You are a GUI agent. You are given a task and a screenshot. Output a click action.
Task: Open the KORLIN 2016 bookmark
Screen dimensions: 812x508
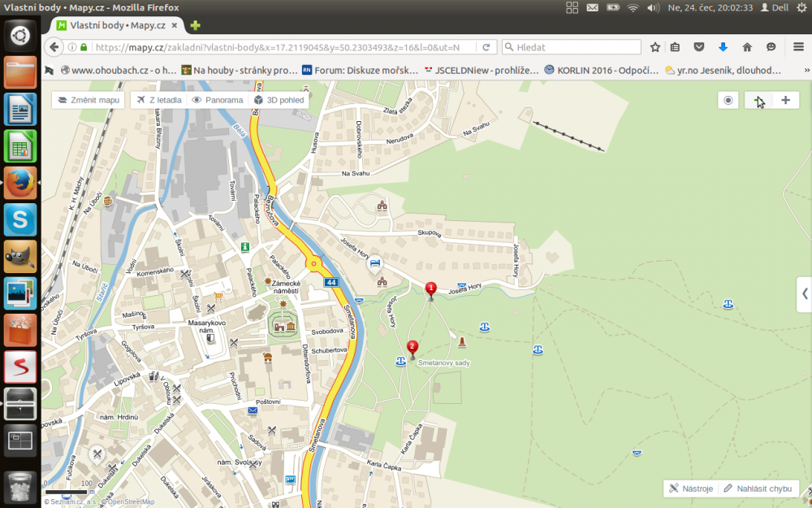coord(601,70)
